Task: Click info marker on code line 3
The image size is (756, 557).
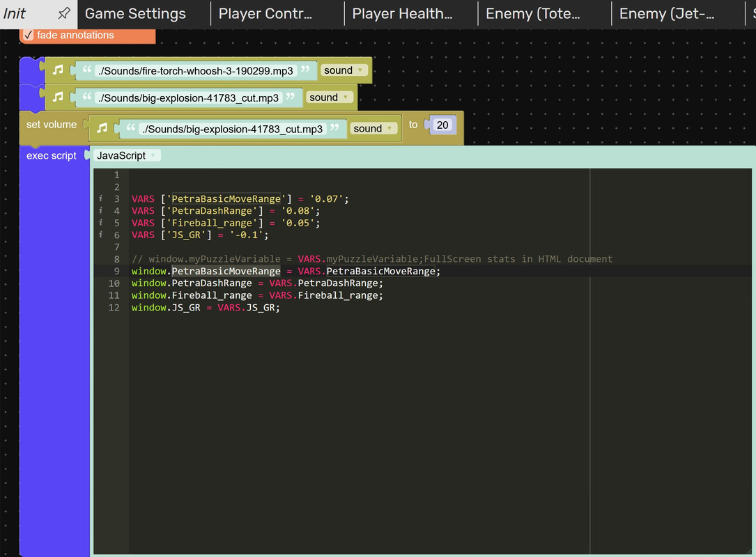Action: (102, 198)
